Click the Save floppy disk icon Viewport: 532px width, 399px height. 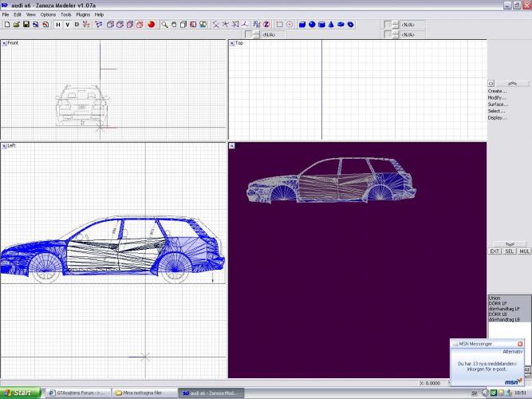pyautogui.click(x=26, y=25)
